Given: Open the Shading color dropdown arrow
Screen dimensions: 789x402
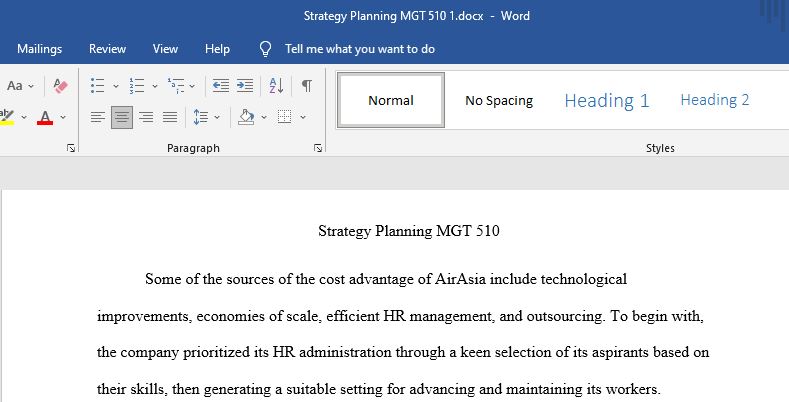Looking at the screenshot, I should tap(264, 117).
